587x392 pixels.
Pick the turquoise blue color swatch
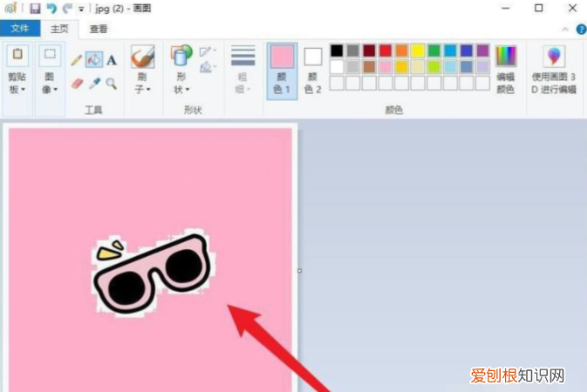(x=450, y=51)
